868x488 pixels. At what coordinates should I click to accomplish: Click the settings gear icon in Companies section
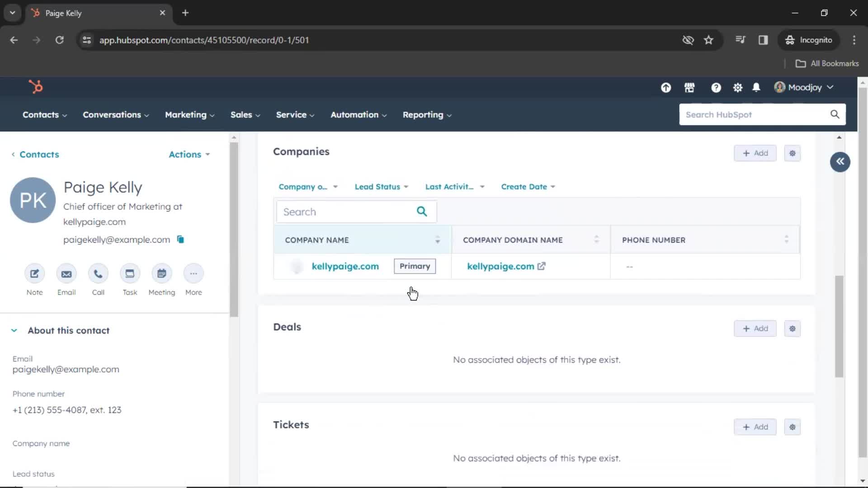pos(793,153)
